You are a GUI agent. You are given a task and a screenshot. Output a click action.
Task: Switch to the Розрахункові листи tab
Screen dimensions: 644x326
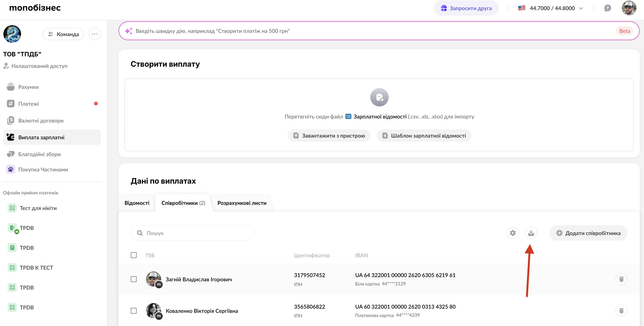point(242,203)
